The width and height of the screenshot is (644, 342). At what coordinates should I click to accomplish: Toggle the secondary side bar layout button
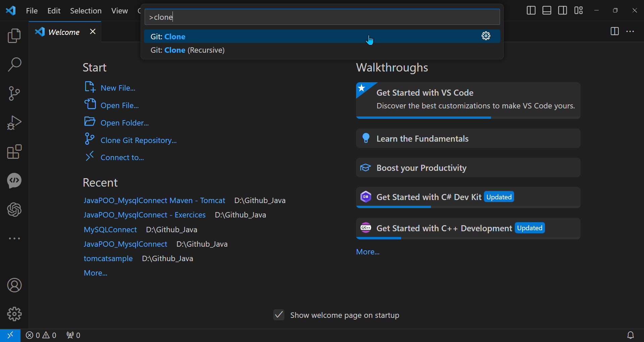pos(562,10)
